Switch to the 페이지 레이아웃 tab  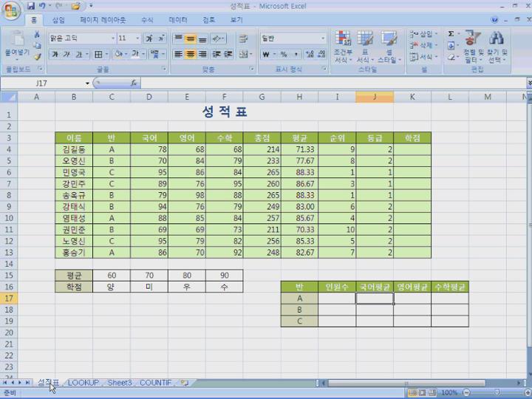(x=103, y=20)
